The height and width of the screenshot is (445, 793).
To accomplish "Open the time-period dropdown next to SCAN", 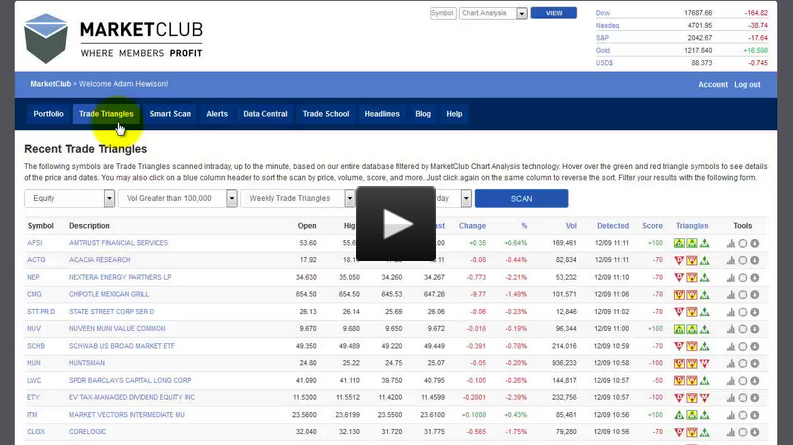I will pyautogui.click(x=466, y=198).
